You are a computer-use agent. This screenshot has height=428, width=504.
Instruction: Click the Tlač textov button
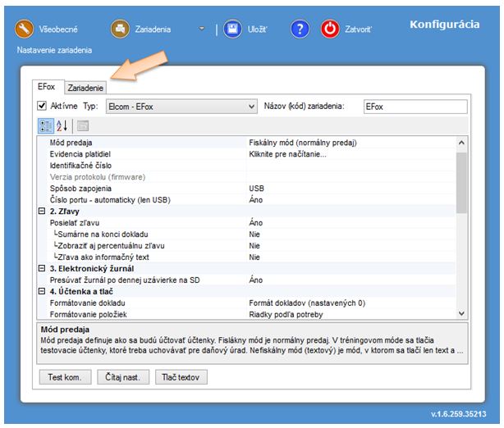(181, 377)
